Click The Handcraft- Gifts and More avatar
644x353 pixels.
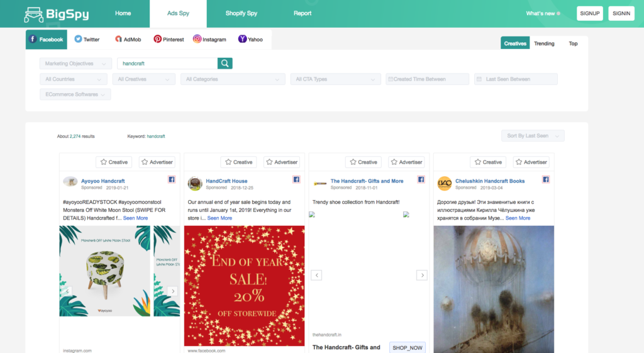320,184
